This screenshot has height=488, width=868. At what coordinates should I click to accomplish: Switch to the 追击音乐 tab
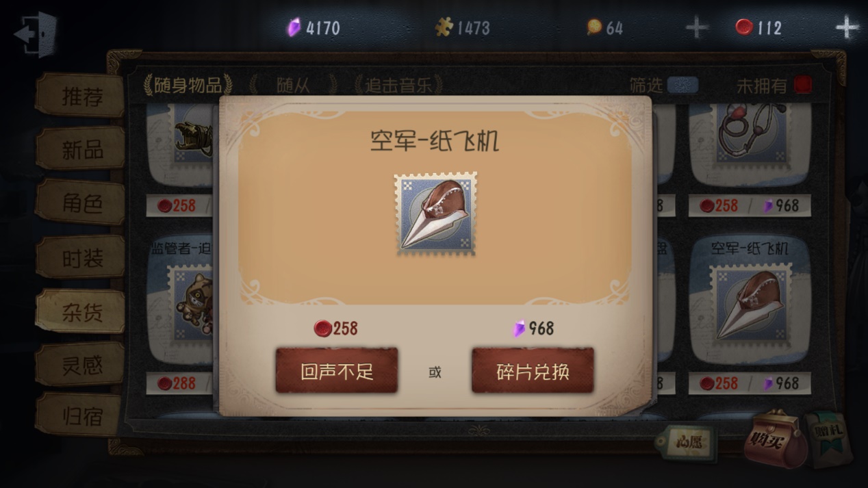pos(398,85)
